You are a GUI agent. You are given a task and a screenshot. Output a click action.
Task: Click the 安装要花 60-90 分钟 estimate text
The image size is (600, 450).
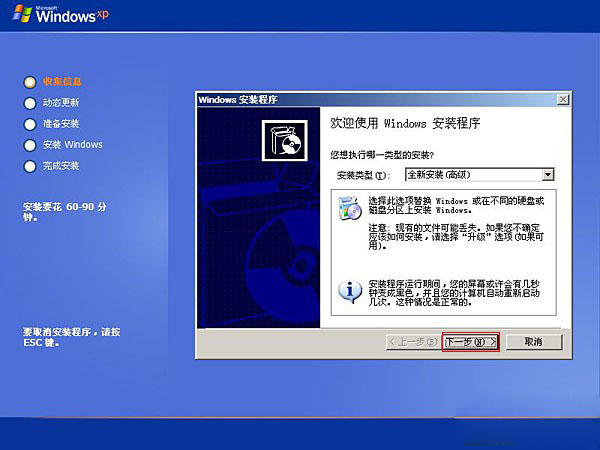[x=65, y=212]
